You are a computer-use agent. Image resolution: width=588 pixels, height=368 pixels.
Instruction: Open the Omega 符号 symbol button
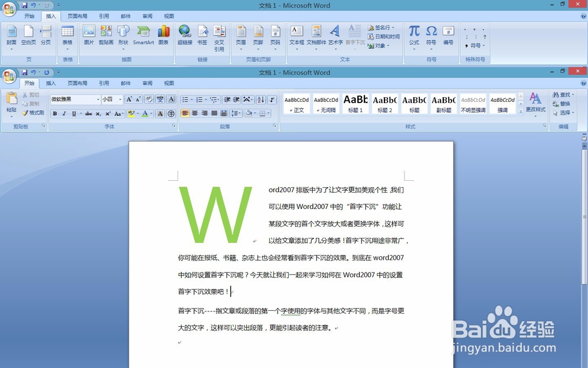(431, 38)
